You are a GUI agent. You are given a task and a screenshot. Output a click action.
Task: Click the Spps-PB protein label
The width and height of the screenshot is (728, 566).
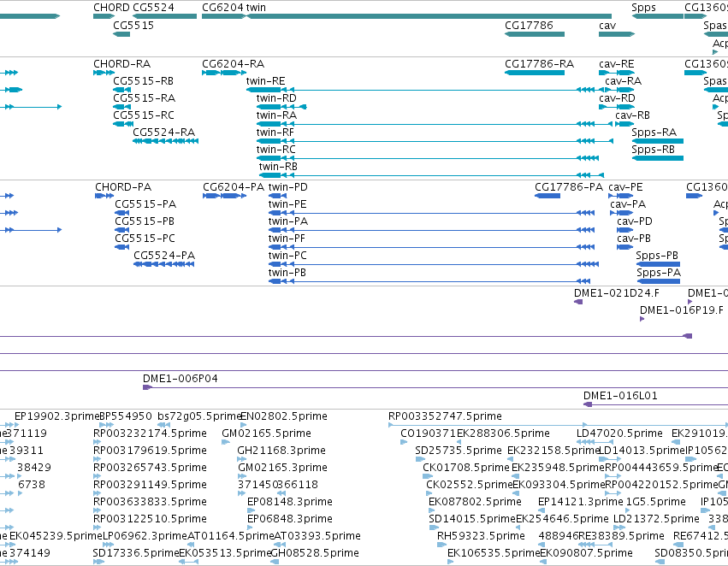pos(657,256)
